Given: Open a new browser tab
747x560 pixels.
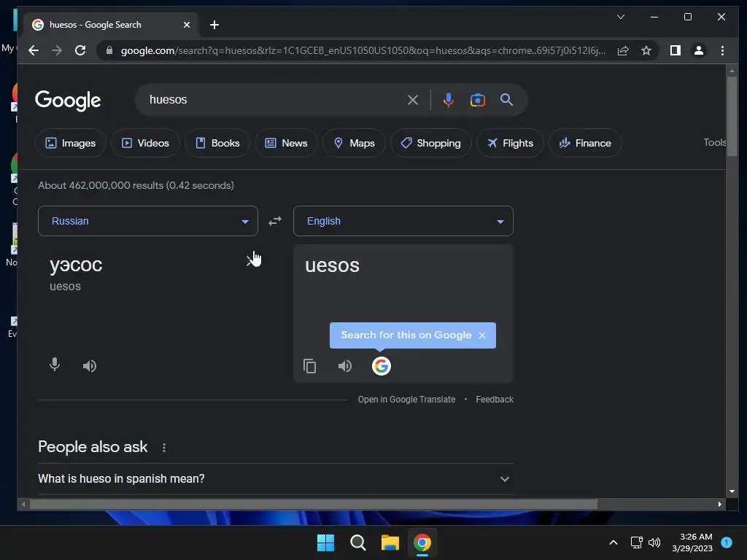Looking at the screenshot, I should tap(214, 25).
